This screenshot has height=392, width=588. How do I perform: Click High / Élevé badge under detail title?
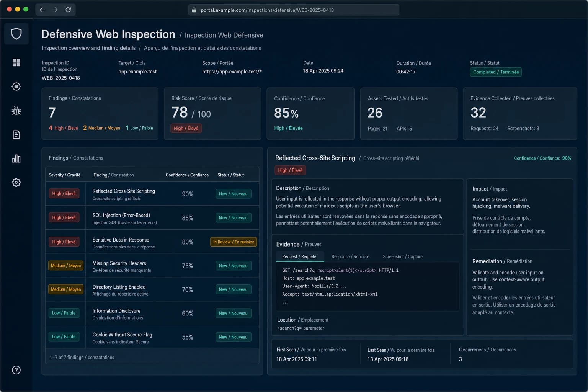click(290, 170)
